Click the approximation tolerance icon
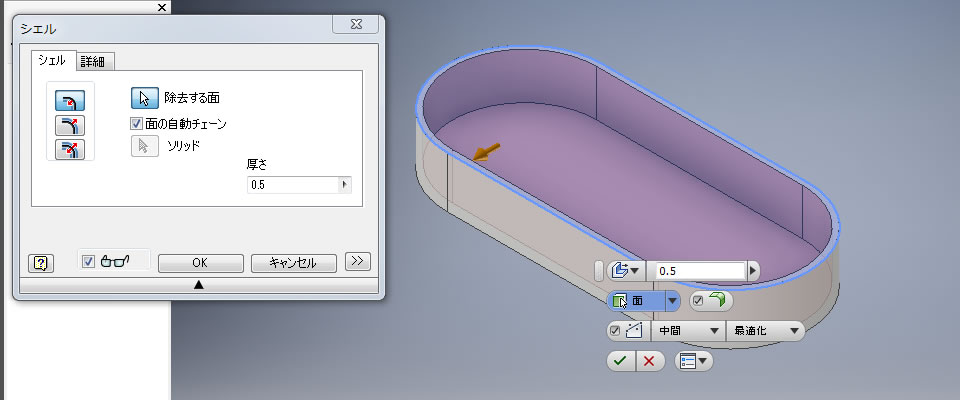 pos(633,331)
